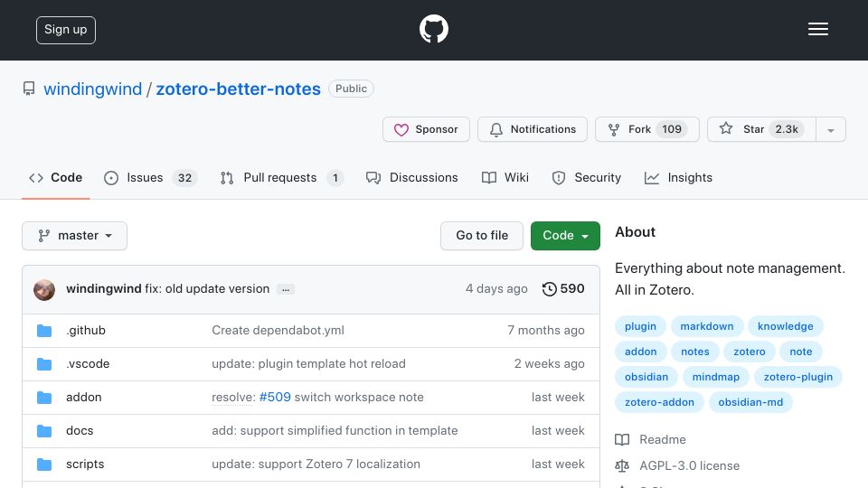This screenshot has height=488, width=868.
Task: Open windingwind author link in commit row
Action: 103,289
